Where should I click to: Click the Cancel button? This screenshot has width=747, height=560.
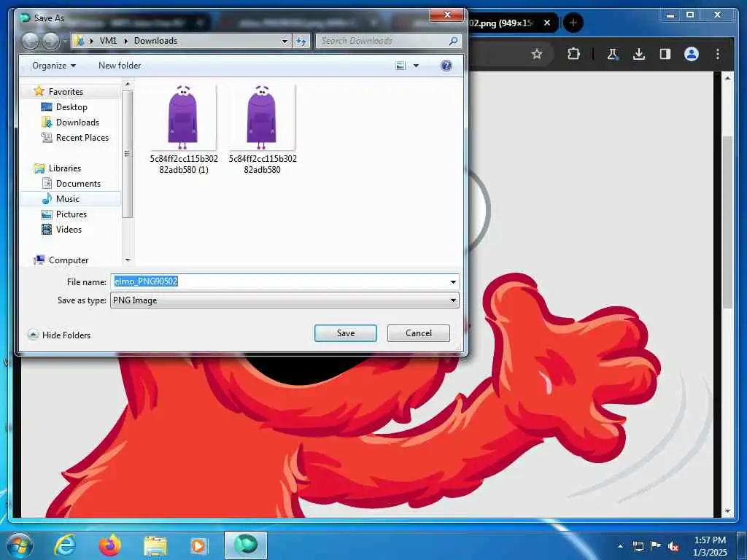click(418, 333)
